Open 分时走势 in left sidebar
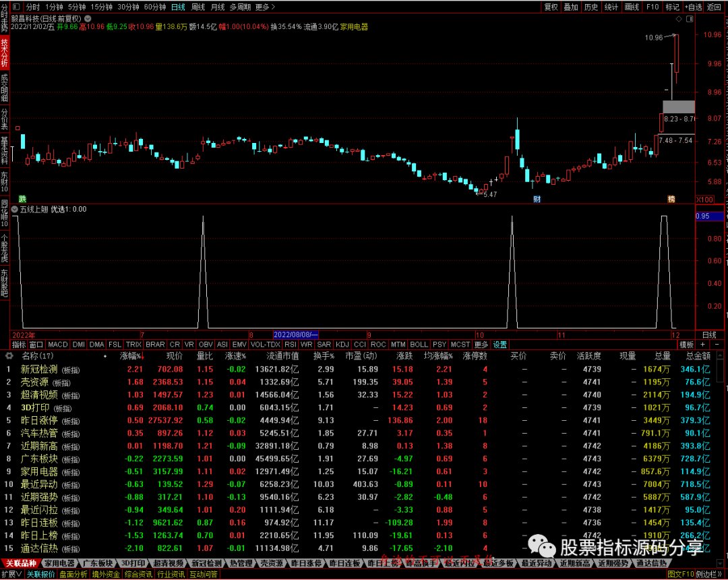 pos(4,19)
